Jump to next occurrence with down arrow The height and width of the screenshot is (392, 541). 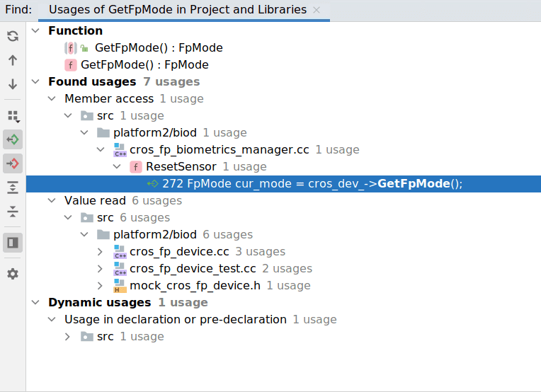tap(13, 84)
